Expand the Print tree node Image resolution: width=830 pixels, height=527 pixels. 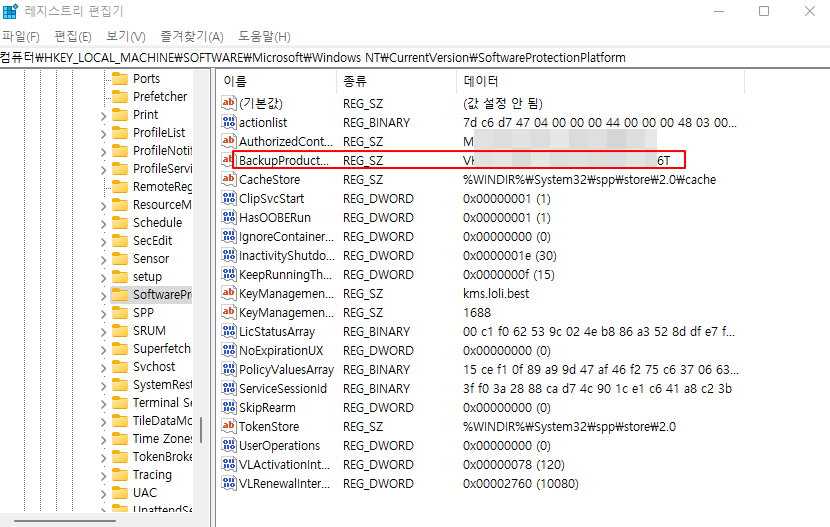[x=104, y=116]
